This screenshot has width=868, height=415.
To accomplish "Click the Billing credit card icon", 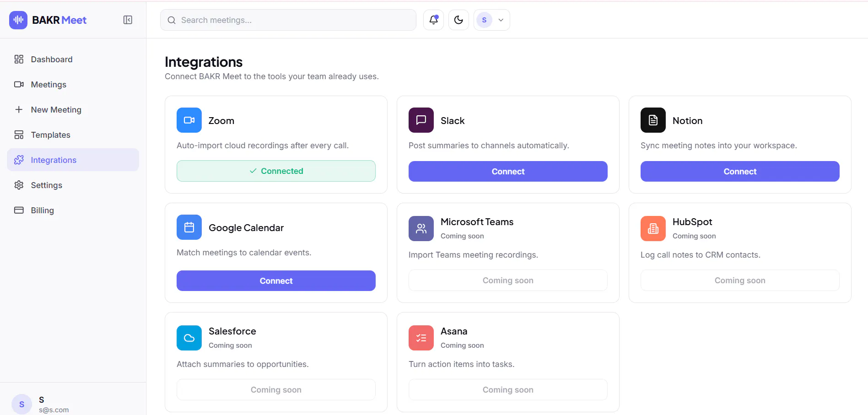I will (19, 210).
